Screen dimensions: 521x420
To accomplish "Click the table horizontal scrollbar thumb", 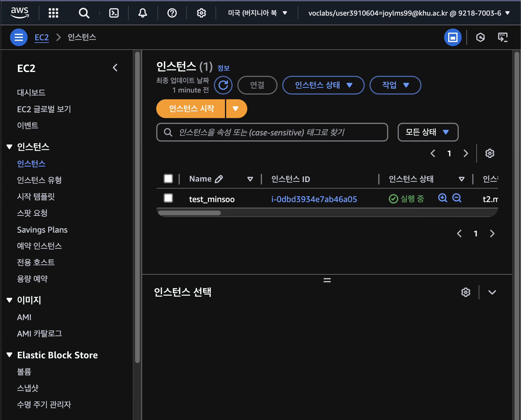I will click(189, 213).
